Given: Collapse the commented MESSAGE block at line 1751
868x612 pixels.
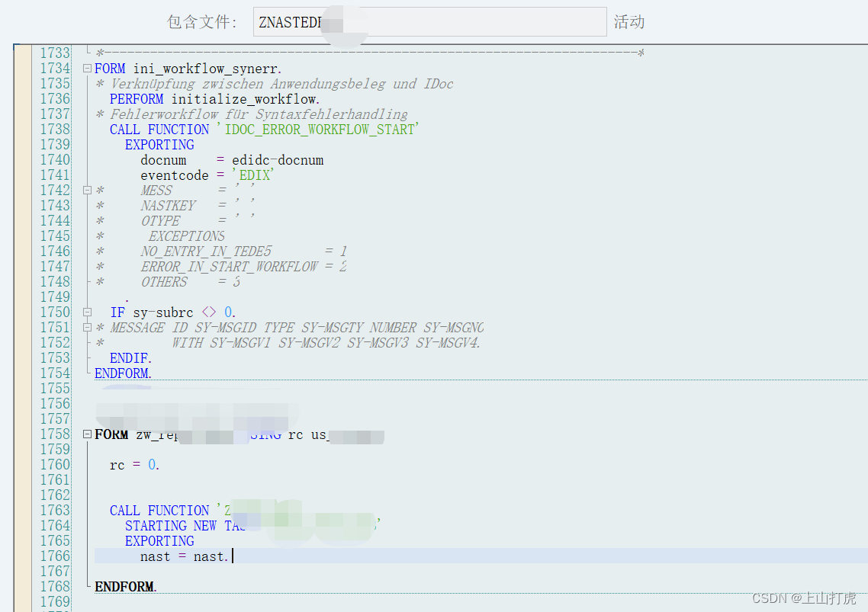Looking at the screenshot, I should pos(87,327).
